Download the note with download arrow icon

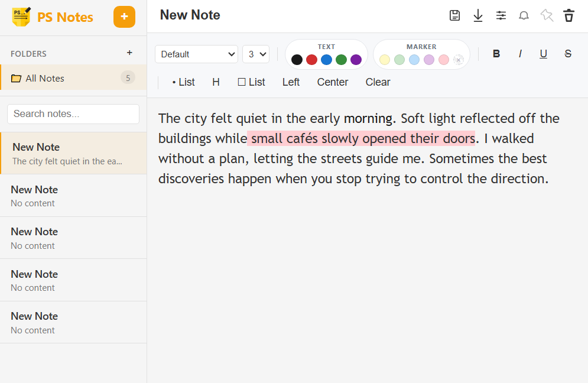pos(477,15)
